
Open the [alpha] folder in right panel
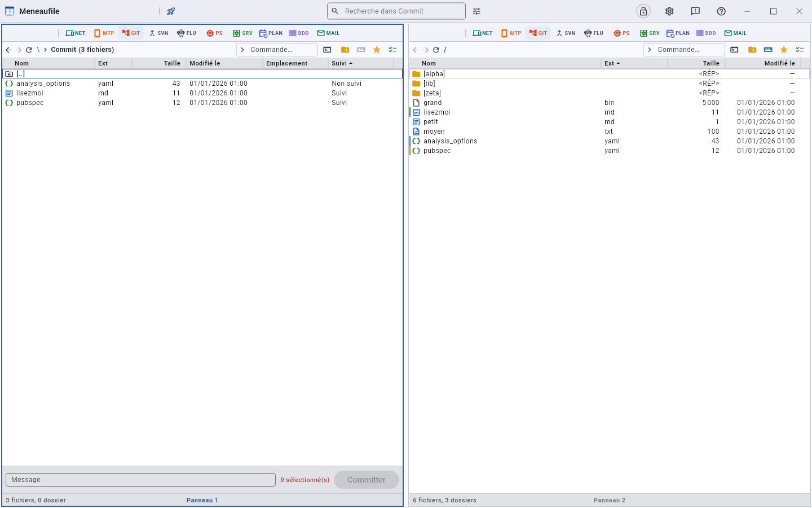[x=610, y=74]
